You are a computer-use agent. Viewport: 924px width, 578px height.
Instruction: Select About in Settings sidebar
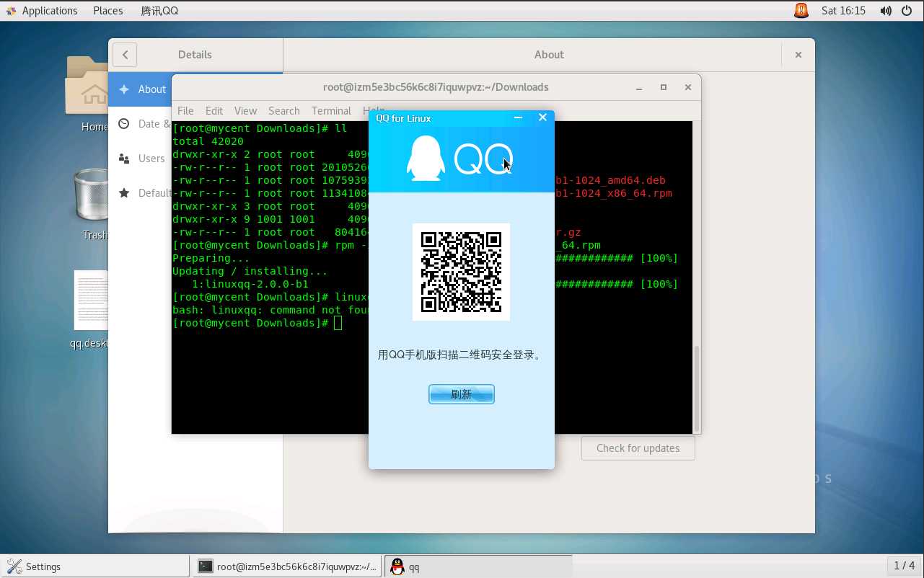tap(141, 89)
